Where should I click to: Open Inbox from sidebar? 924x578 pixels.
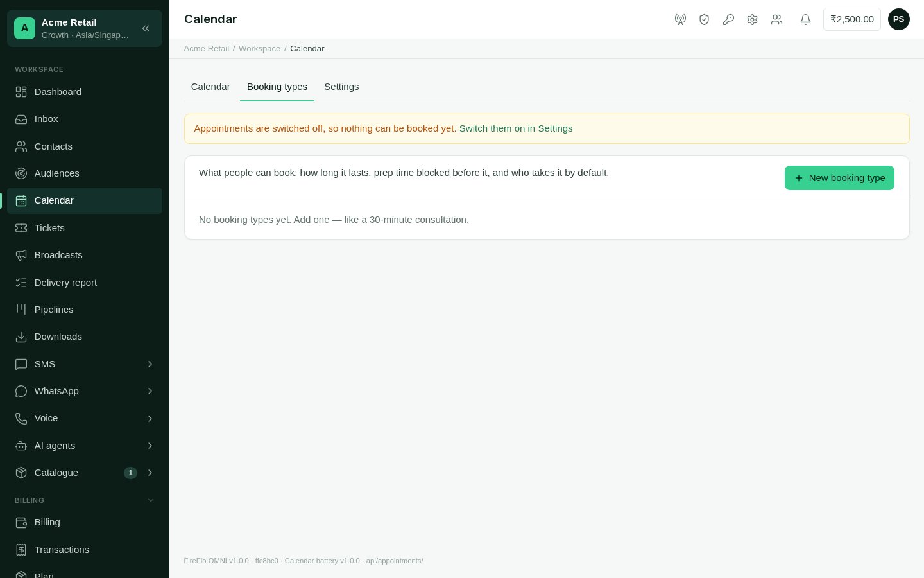click(x=85, y=119)
